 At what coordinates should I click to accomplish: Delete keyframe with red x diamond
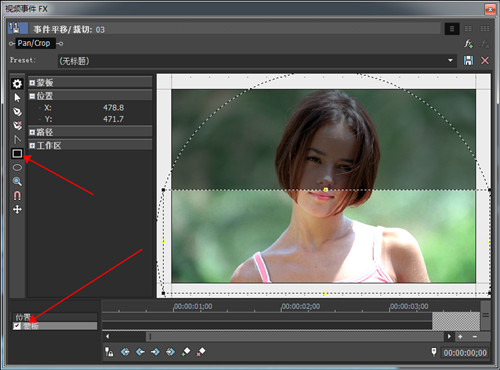[x=201, y=352]
